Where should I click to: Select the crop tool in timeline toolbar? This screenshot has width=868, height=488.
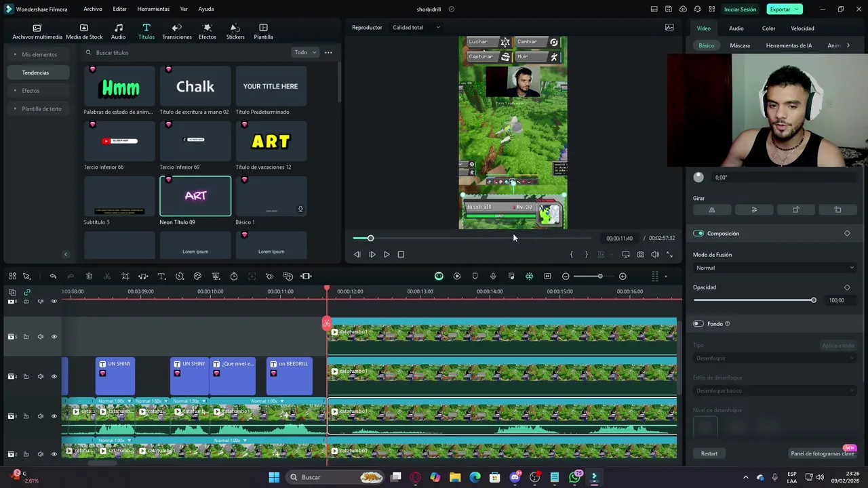coord(125,277)
